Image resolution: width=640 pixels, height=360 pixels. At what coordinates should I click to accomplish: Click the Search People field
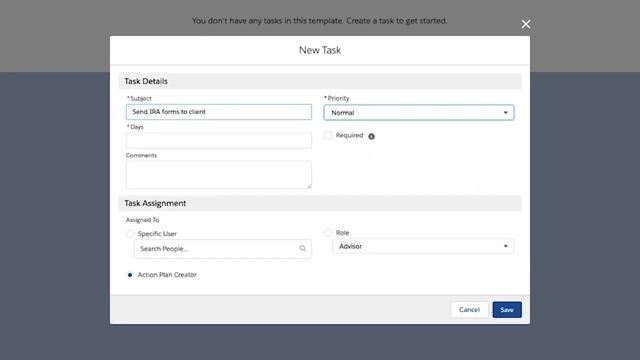(222, 249)
